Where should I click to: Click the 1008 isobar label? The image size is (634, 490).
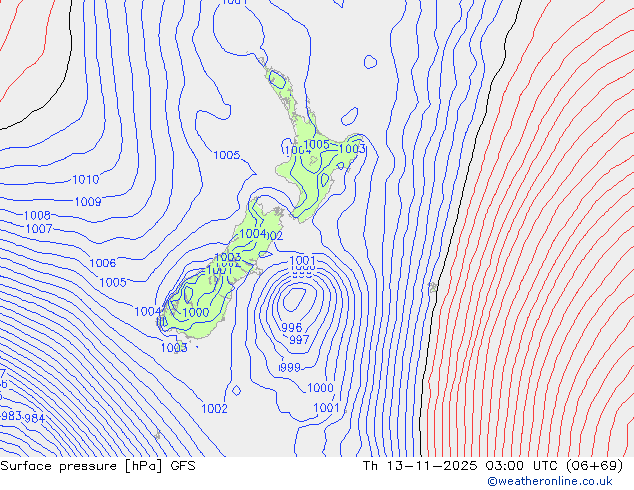[x=37, y=215]
